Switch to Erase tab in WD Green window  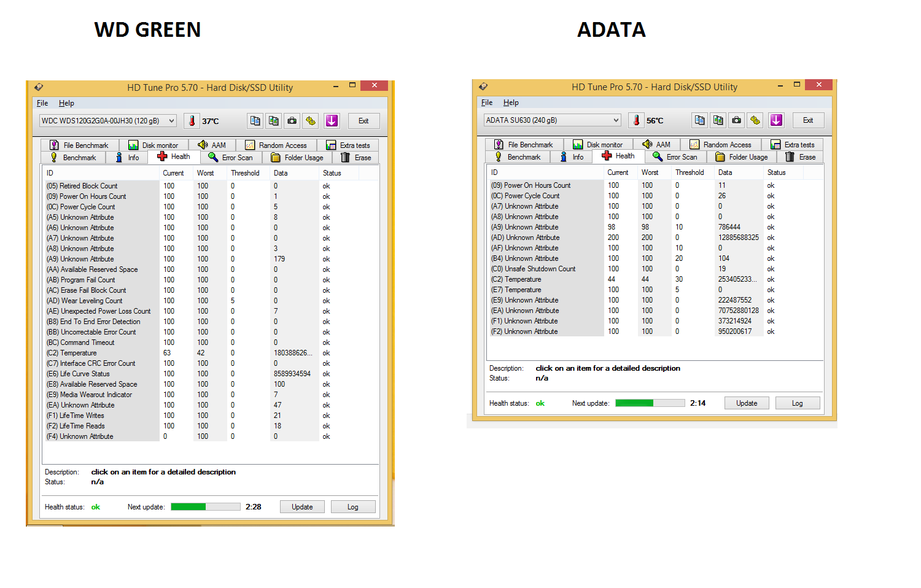[356, 158]
